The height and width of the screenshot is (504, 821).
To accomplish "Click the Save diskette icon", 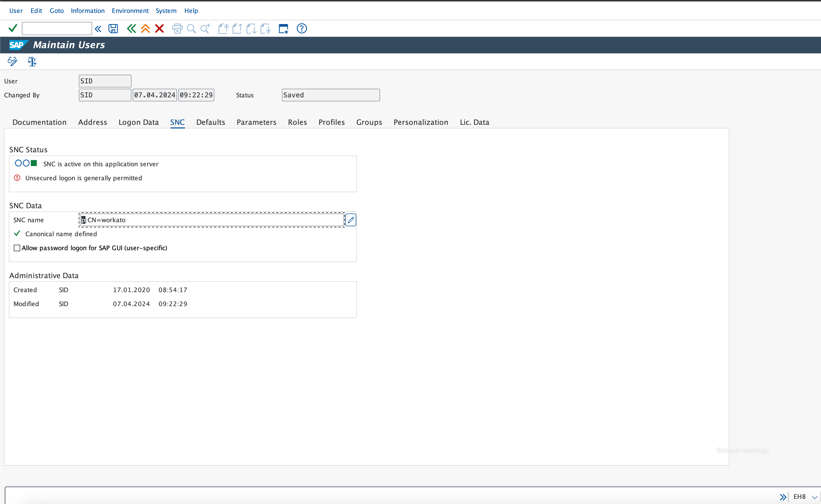I will 113,29.
